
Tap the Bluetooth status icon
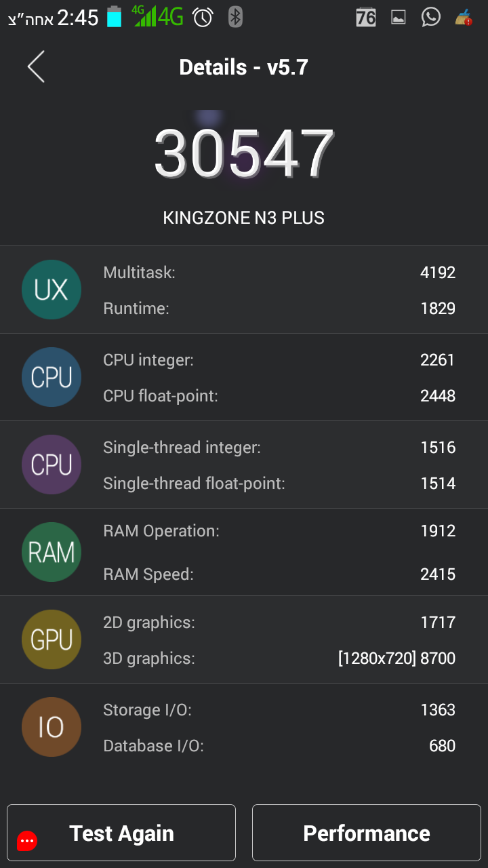click(x=235, y=17)
